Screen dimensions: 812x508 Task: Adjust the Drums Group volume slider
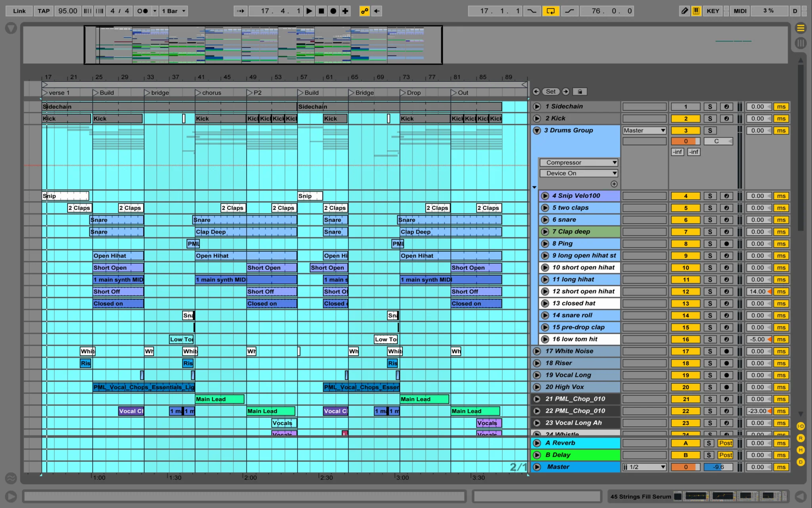686,141
